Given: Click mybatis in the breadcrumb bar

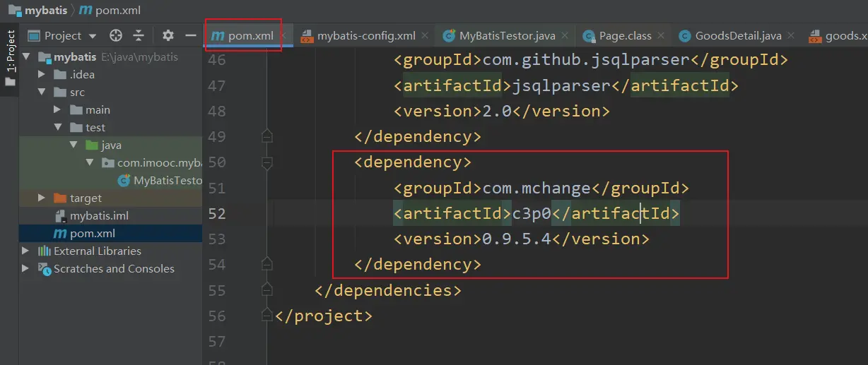Looking at the screenshot, I should coord(46,9).
